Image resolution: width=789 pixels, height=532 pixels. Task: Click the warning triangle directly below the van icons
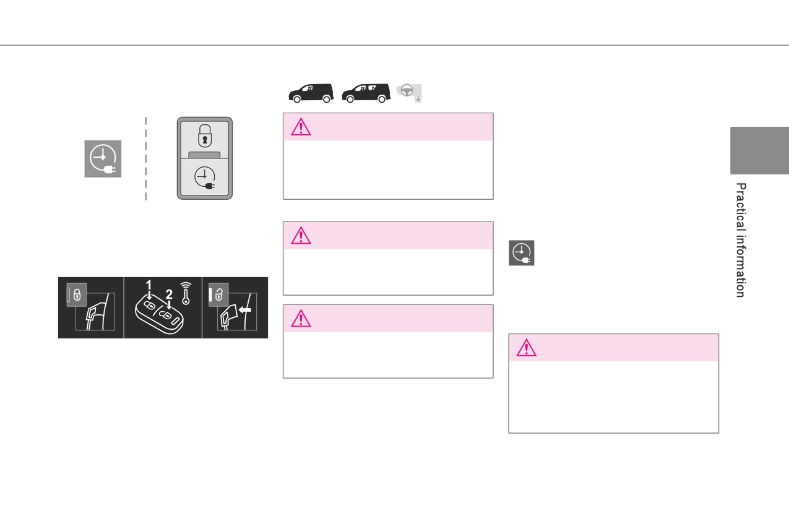(301, 127)
